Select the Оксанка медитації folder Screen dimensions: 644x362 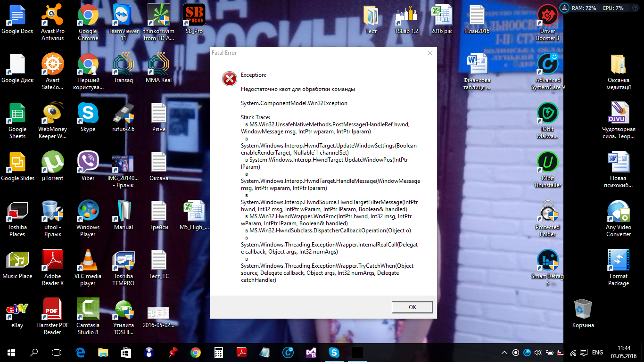point(619,71)
